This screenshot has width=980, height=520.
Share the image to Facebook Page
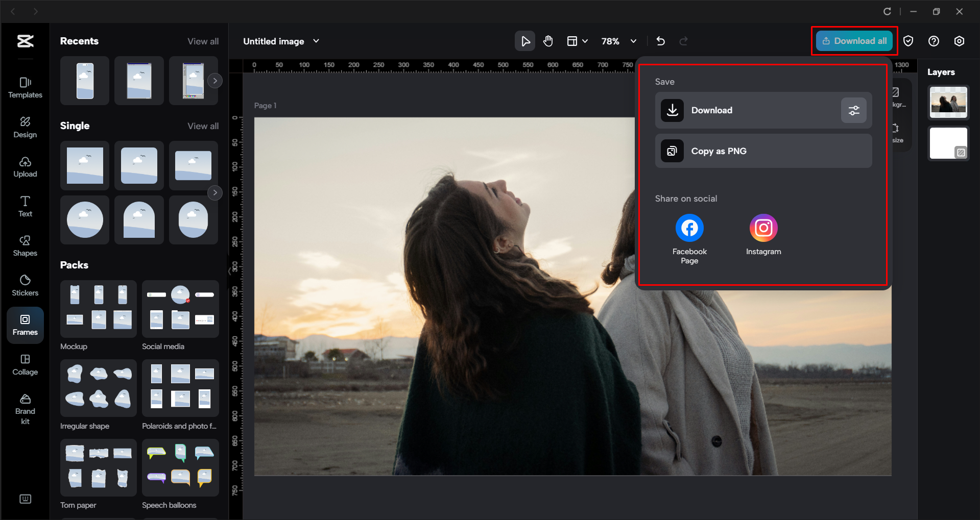689,228
